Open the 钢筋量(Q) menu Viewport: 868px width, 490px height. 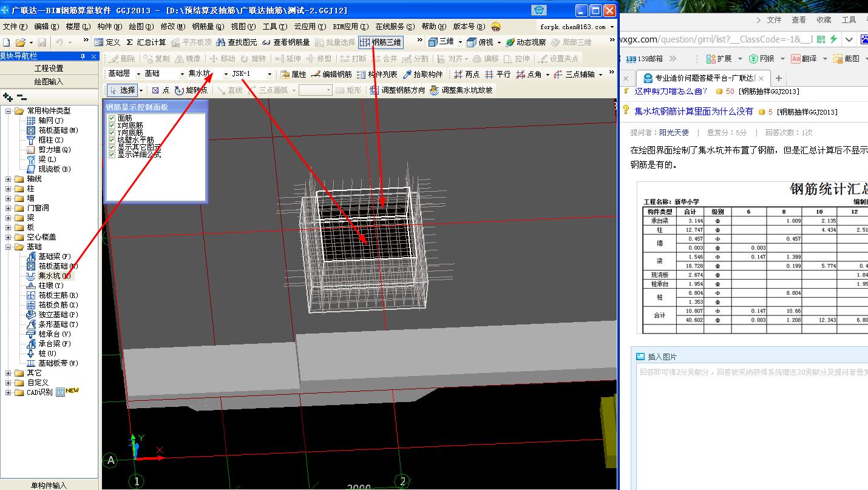pos(208,27)
